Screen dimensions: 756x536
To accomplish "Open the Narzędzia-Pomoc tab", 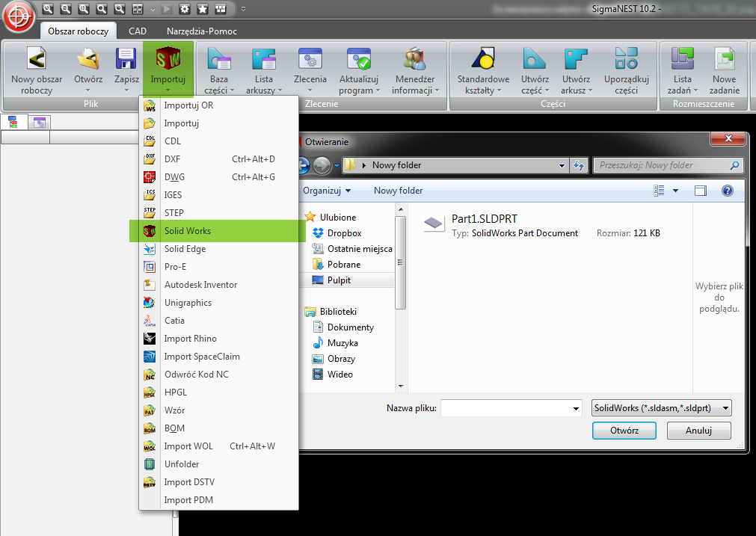I will [202, 31].
